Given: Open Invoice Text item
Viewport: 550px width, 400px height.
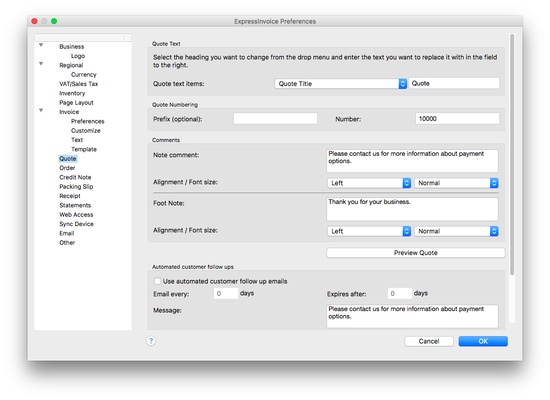Looking at the screenshot, I should [77, 140].
